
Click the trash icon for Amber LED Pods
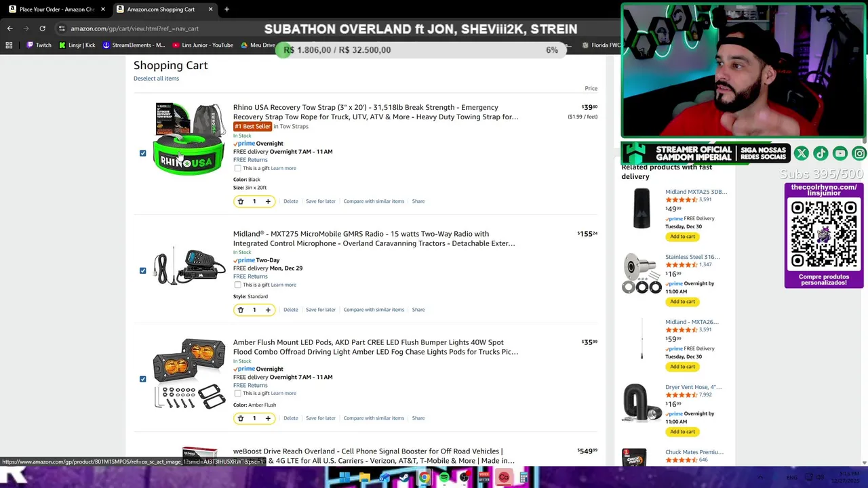click(241, 418)
